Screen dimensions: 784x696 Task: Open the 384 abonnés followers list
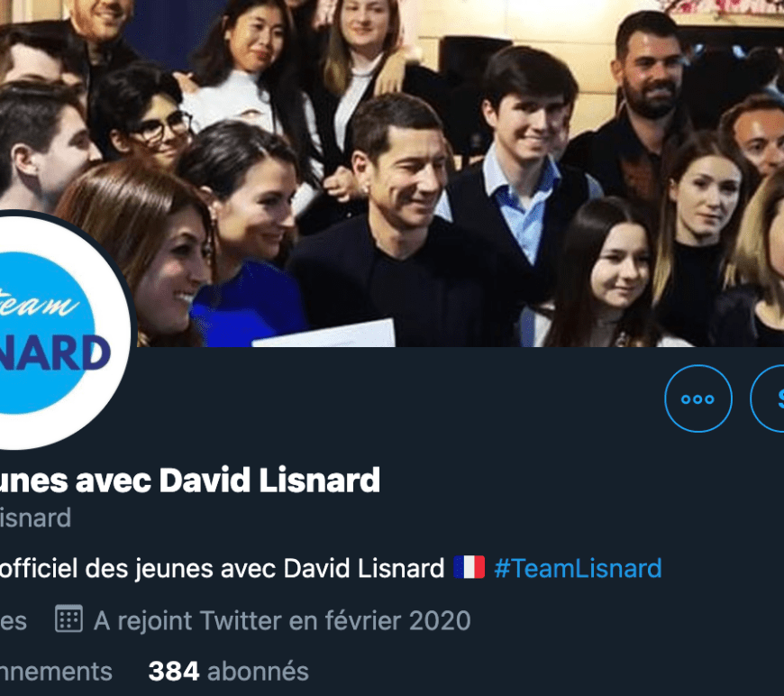coord(229,671)
